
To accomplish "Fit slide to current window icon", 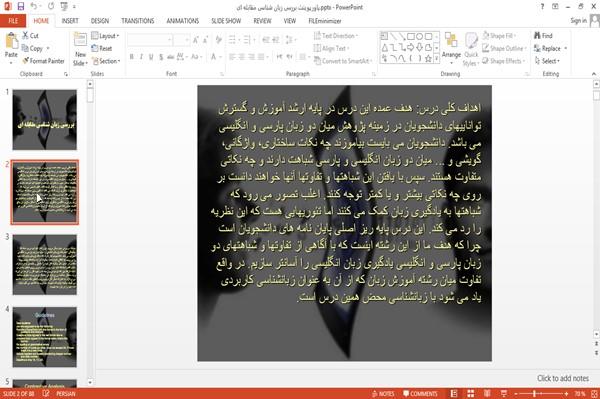I will point(594,394).
